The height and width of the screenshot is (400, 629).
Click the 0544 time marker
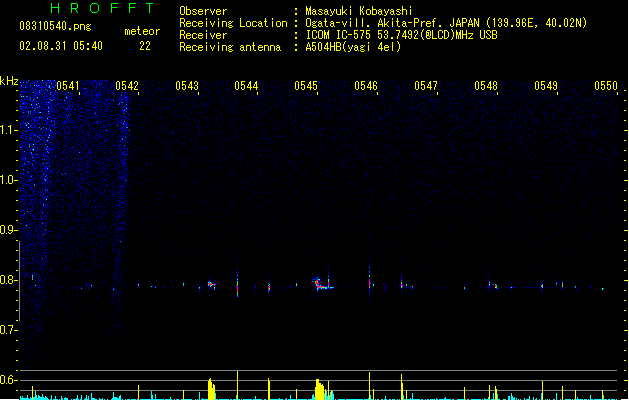pos(246,86)
